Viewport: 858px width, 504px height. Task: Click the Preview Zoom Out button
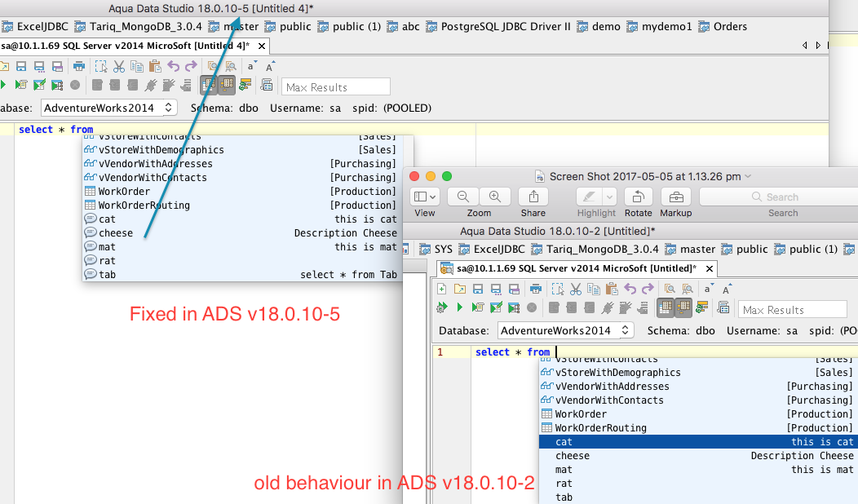point(463,197)
